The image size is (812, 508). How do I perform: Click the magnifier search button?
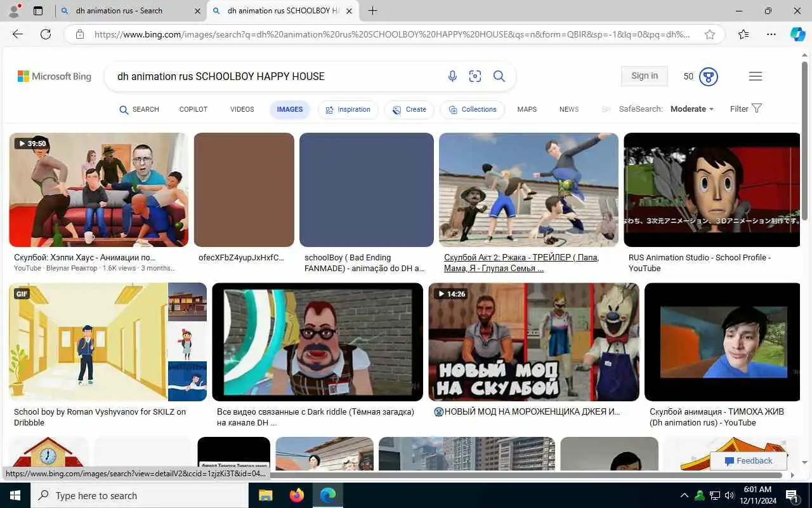click(x=499, y=76)
